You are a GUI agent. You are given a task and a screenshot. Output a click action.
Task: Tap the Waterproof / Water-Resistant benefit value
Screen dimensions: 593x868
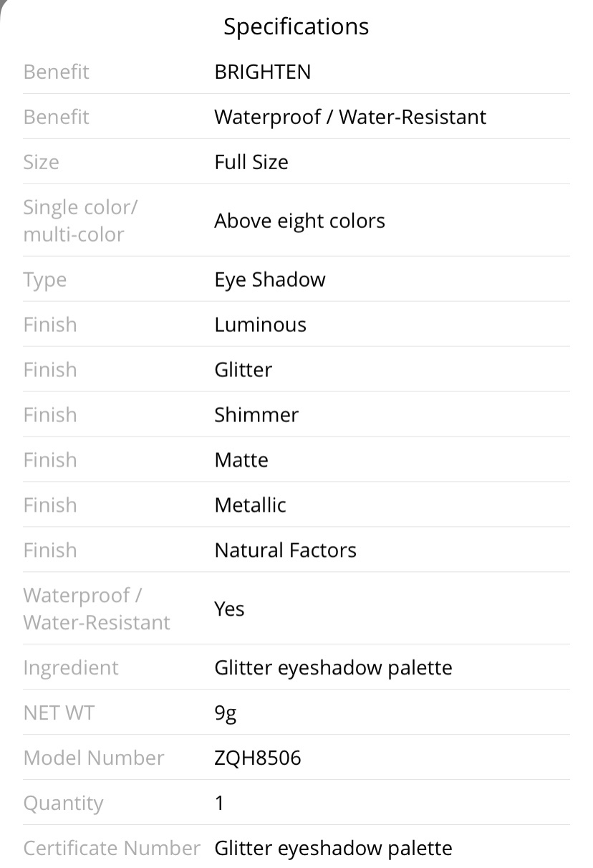pos(350,117)
